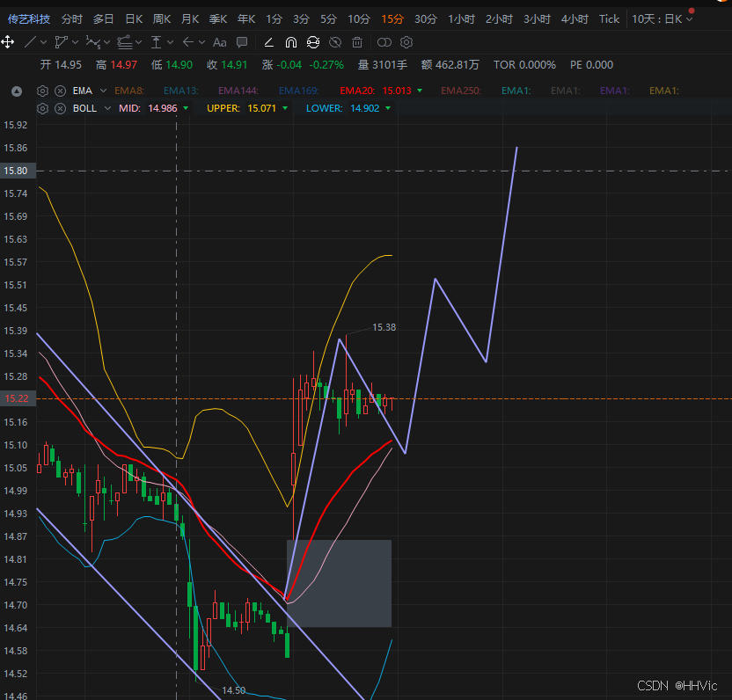The width and height of the screenshot is (732, 700).
Task: Switch to 月K chart tab
Action: tap(190, 19)
